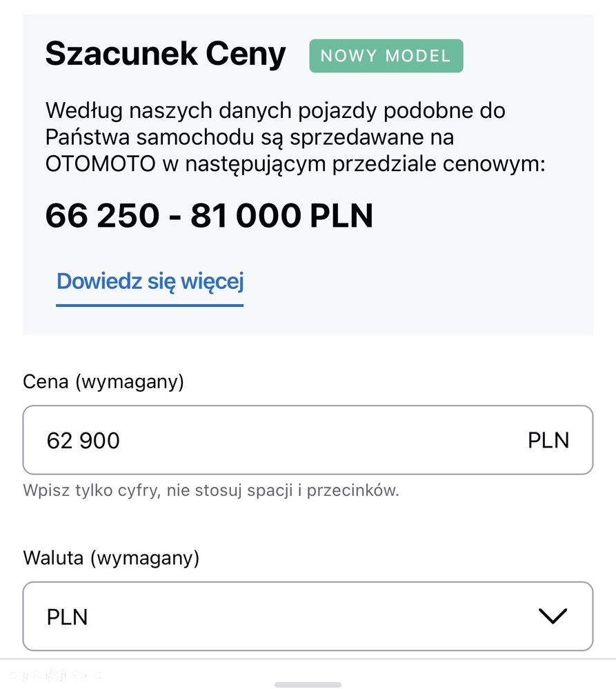Click the 81 000 PLN upper price estimate

coord(281,216)
